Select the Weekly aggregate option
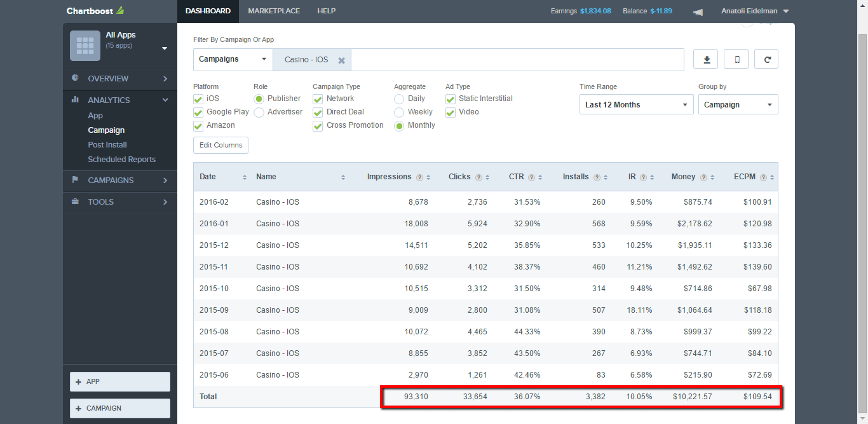Image resolution: width=868 pixels, height=424 pixels. pos(399,113)
